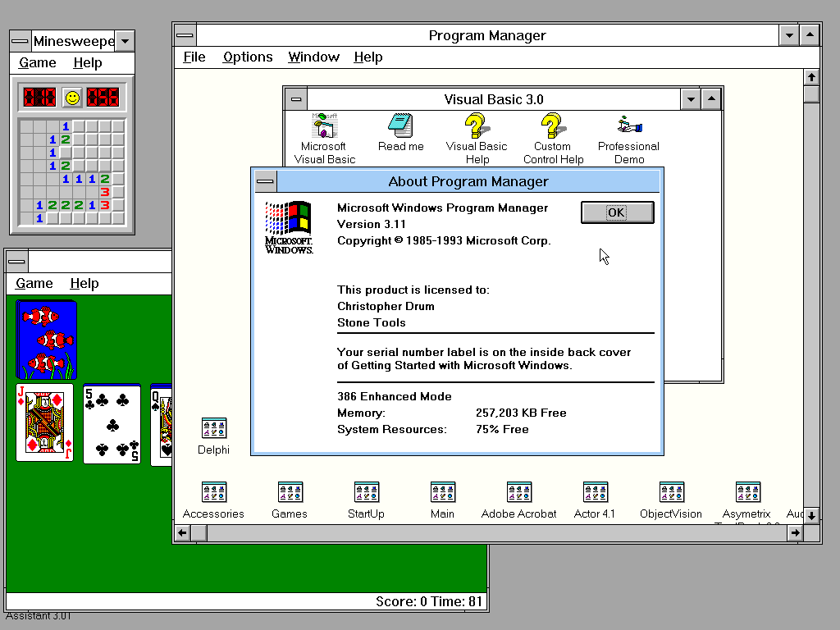The width and height of the screenshot is (840, 630).
Task: Open the Program Manager Window menu
Action: click(x=313, y=57)
